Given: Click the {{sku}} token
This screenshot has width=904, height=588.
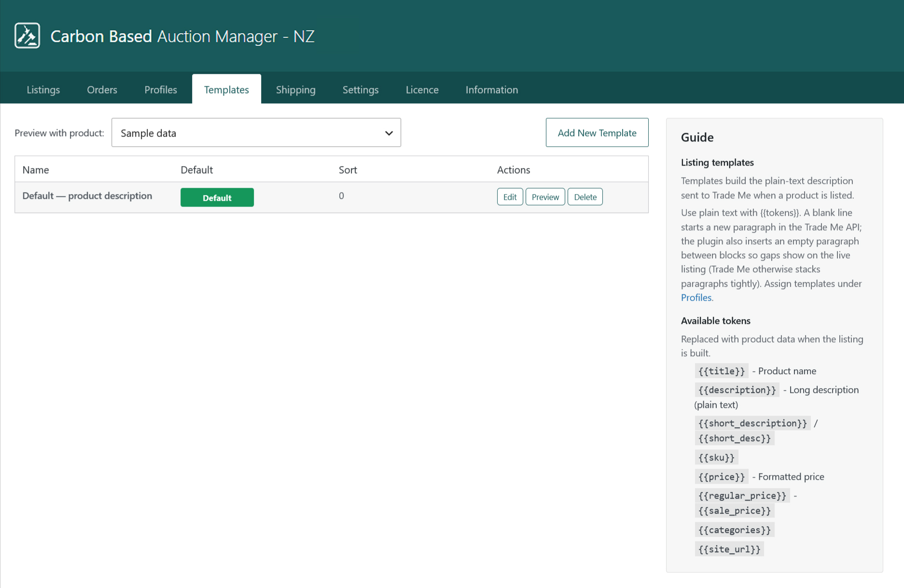Looking at the screenshot, I should coord(716,457).
